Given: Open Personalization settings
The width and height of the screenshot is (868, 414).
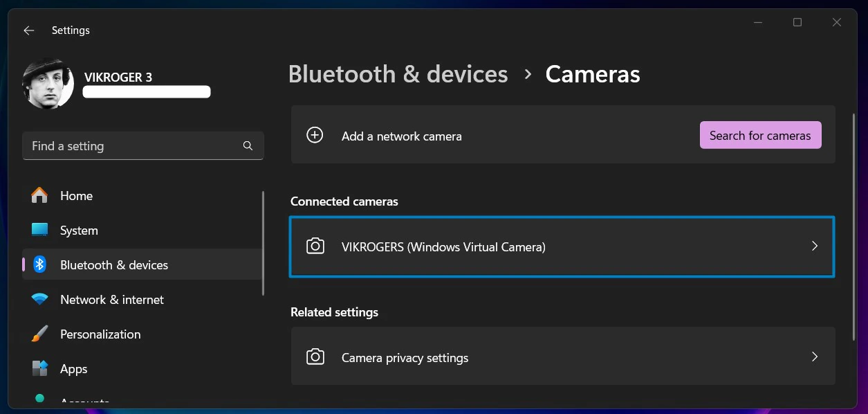Looking at the screenshot, I should pyautogui.click(x=142, y=334).
